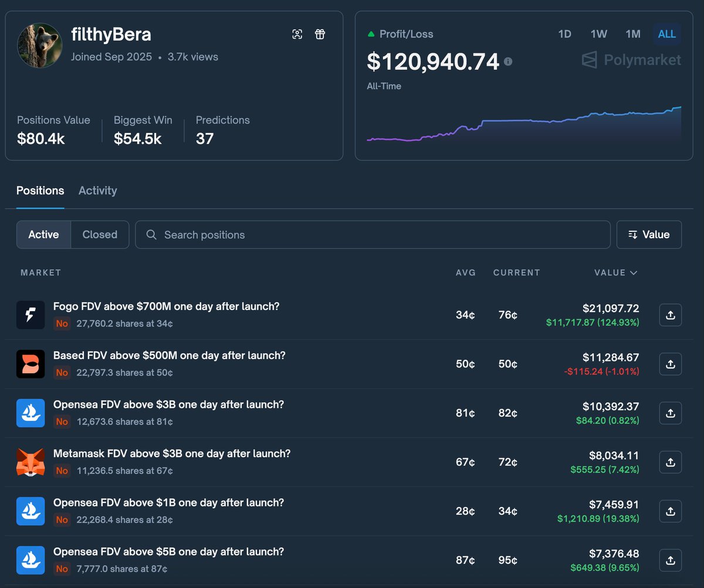Click the Joined Sep 2025 text

pos(111,57)
